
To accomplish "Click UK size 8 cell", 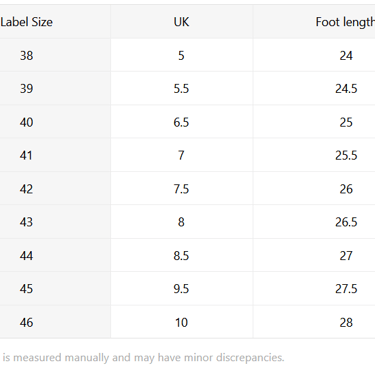I will point(181,222).
